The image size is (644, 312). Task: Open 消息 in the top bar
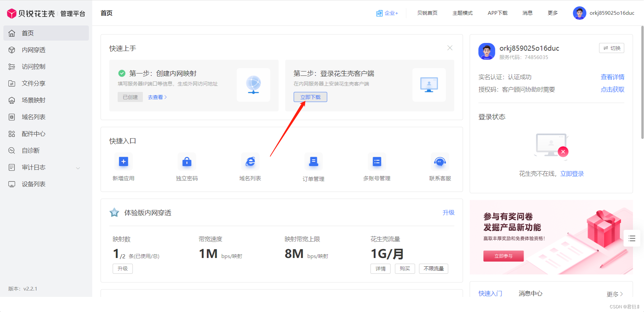(x=528, y=13)
